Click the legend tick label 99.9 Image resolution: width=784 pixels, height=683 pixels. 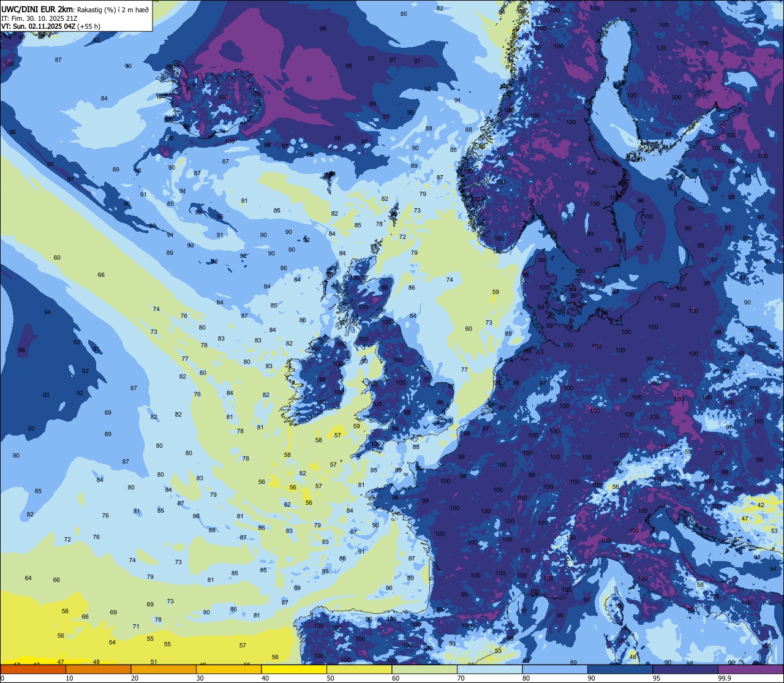tap(725, 678)
